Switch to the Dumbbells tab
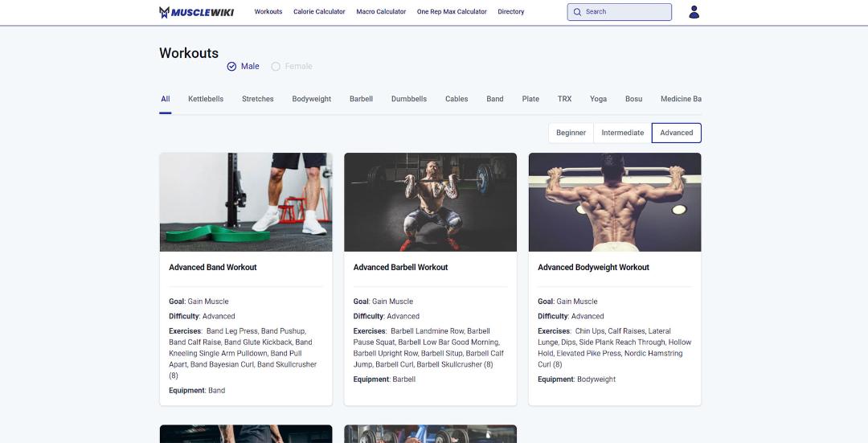Screen dimensions: 868x443 tap(408, 99)
